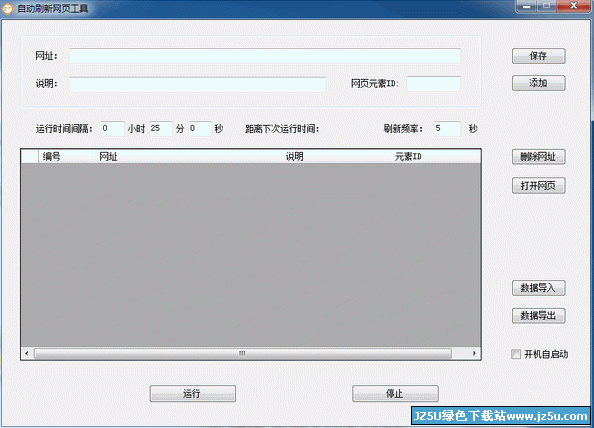Click the horizontal scrollbar thumb
This screenshot has width=594, height=428.
242,353
